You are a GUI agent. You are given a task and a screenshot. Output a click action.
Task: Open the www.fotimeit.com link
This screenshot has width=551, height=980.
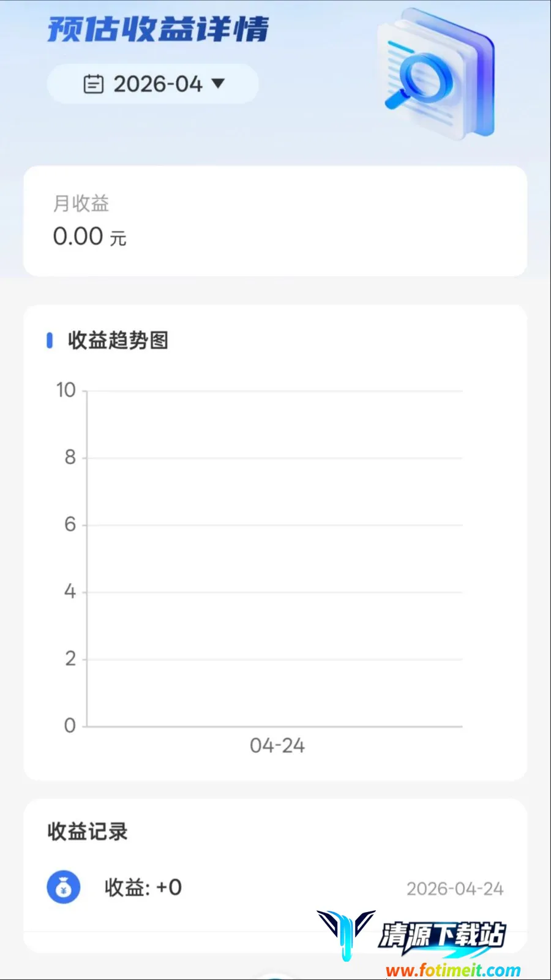pyautogui.click(x=453, y=970)
